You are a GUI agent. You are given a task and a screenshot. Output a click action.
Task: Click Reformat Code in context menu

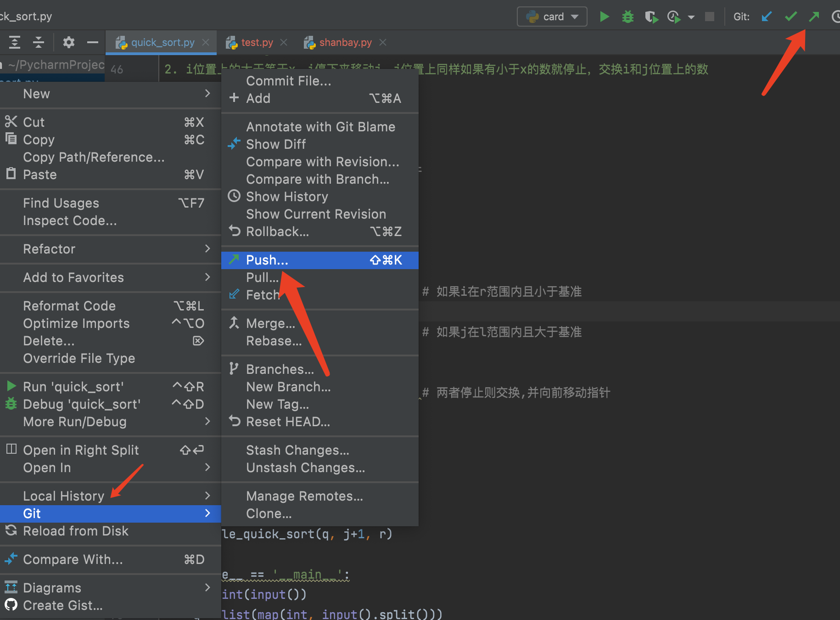click(x=69, y=306)
